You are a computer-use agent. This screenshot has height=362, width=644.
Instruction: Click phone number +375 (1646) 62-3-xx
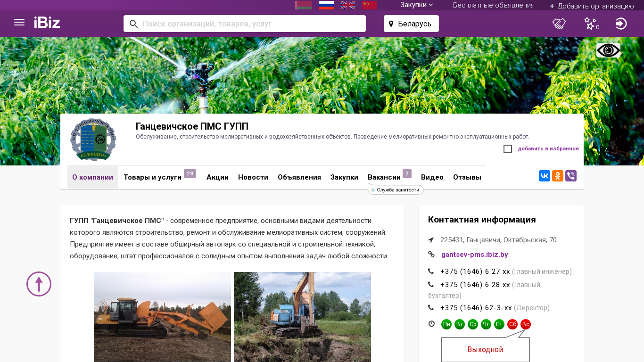coord(476,308)
